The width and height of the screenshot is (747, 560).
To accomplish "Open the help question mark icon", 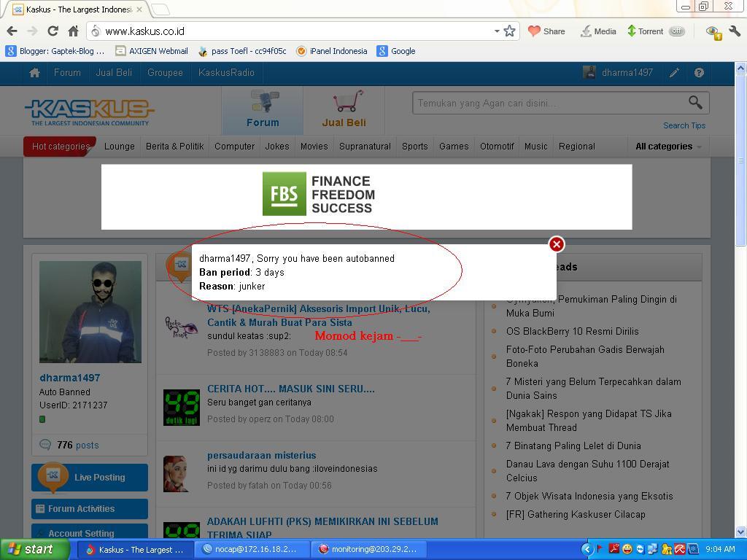I will click(699, 73).
